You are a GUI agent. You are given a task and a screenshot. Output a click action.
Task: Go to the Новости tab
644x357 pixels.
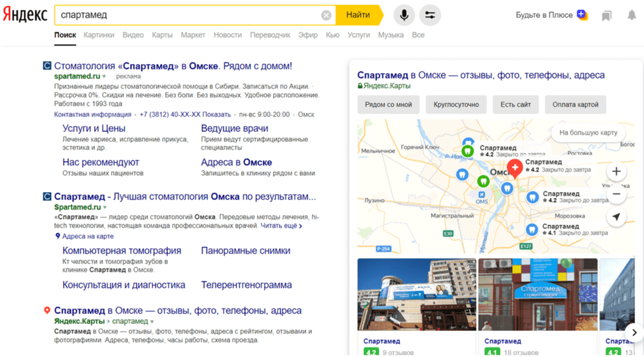coord(228,35)
